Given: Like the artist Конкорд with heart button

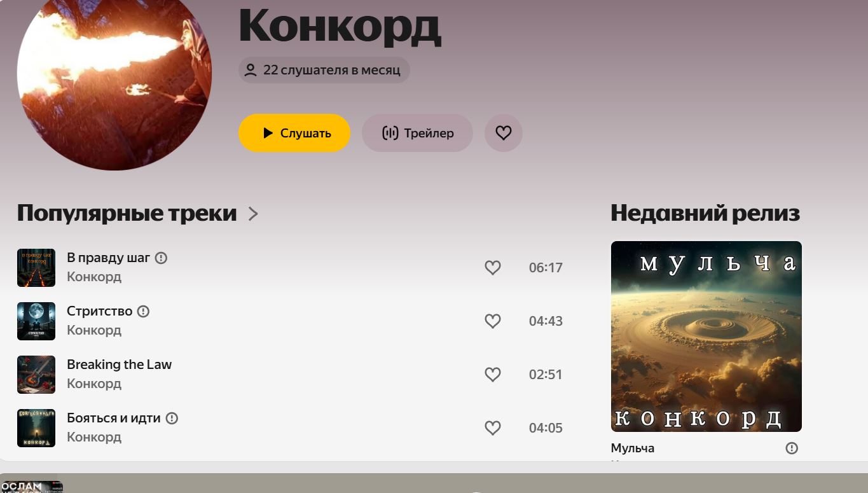Looking at the screenshot, I should [x=503, y=133].
